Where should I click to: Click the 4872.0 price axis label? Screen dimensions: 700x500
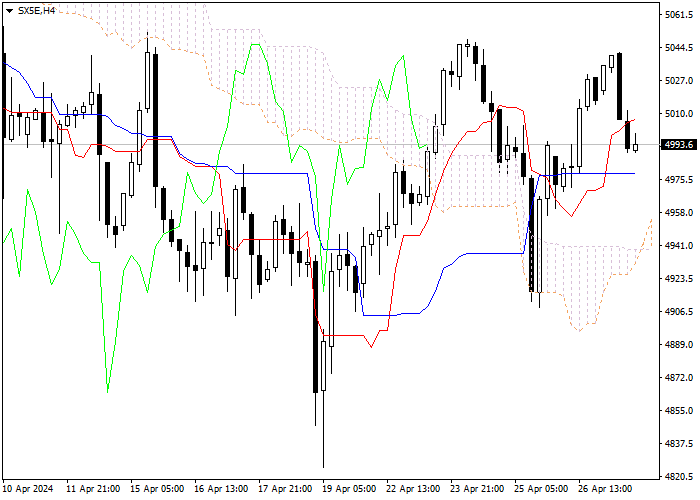pyautogui.click(x=679, y=378)
